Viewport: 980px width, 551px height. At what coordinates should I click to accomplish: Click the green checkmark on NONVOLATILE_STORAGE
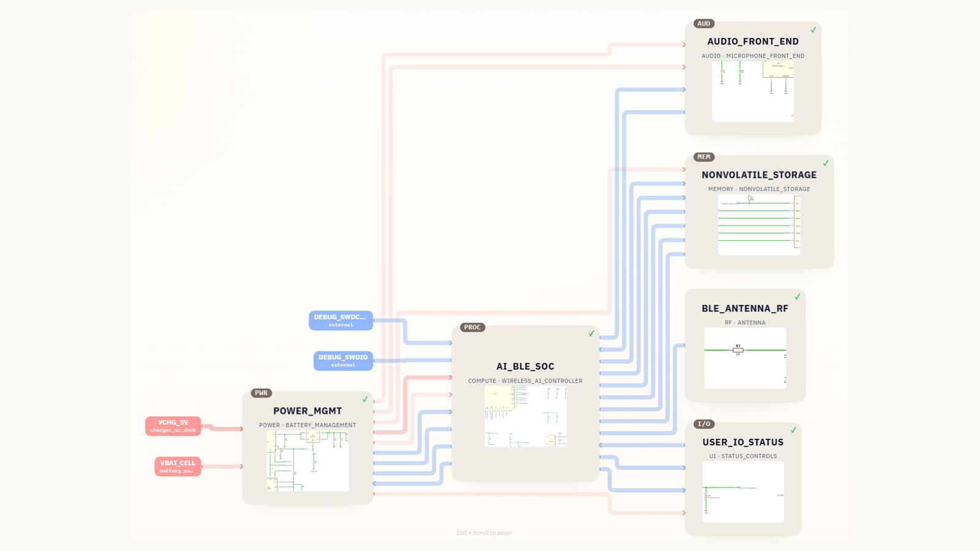tap(826, 163)
